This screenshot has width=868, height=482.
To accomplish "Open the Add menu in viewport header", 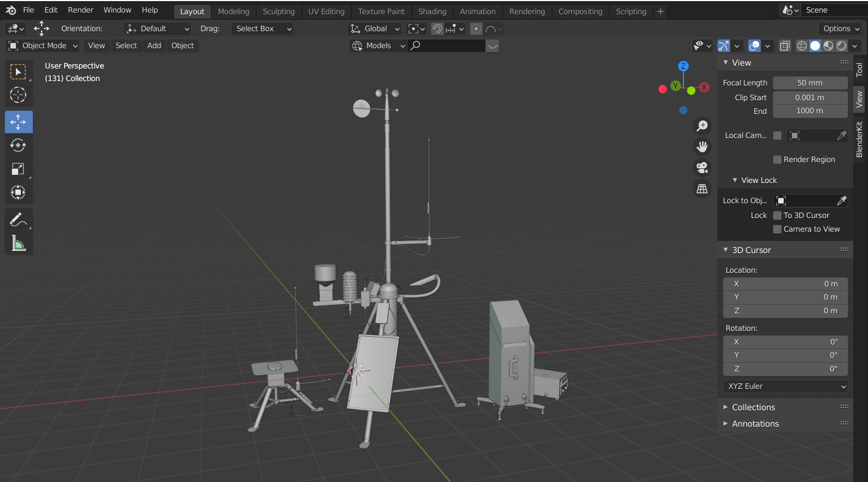I will (x=154, y=45).
